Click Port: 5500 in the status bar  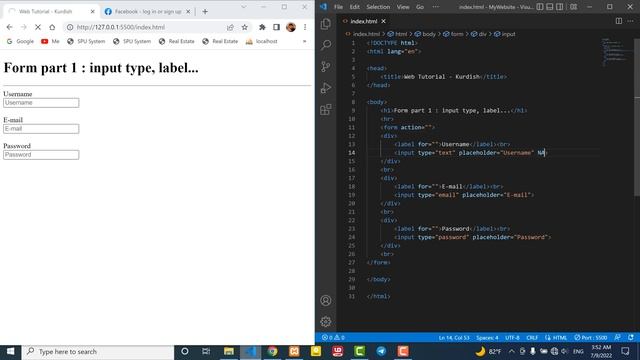pyautogui.click(x=591, y=338)
